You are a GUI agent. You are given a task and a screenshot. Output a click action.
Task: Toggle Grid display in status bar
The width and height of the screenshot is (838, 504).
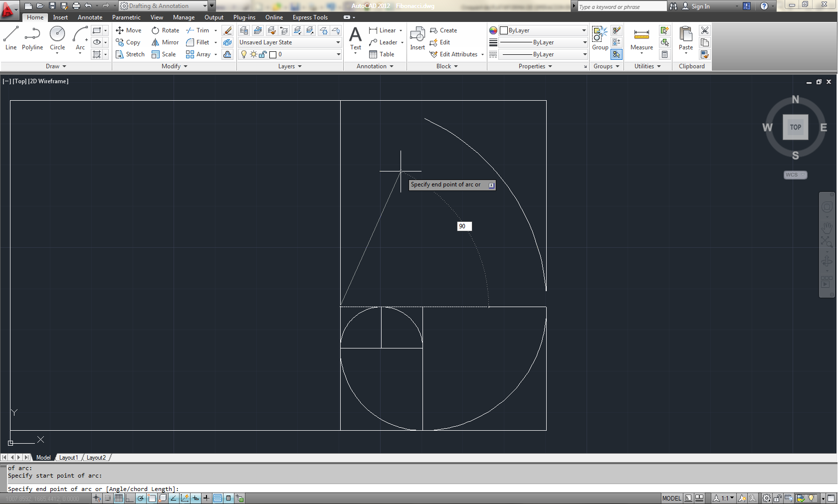[x=119, y=498]
